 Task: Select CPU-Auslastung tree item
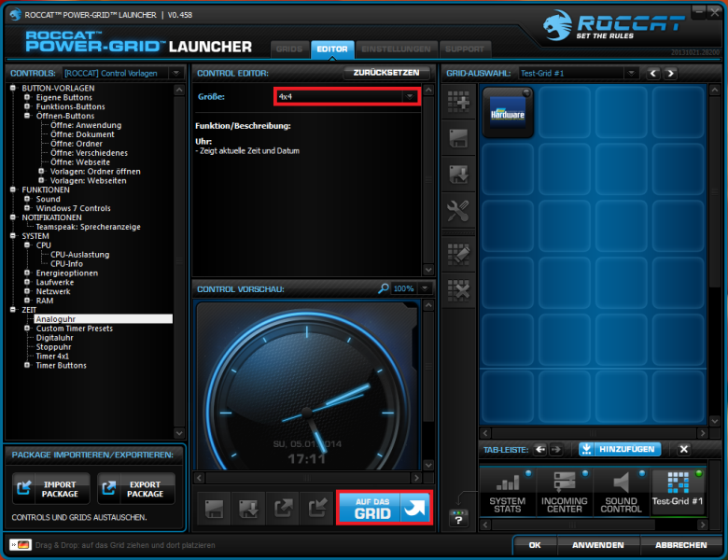click(x=80, y=255)
